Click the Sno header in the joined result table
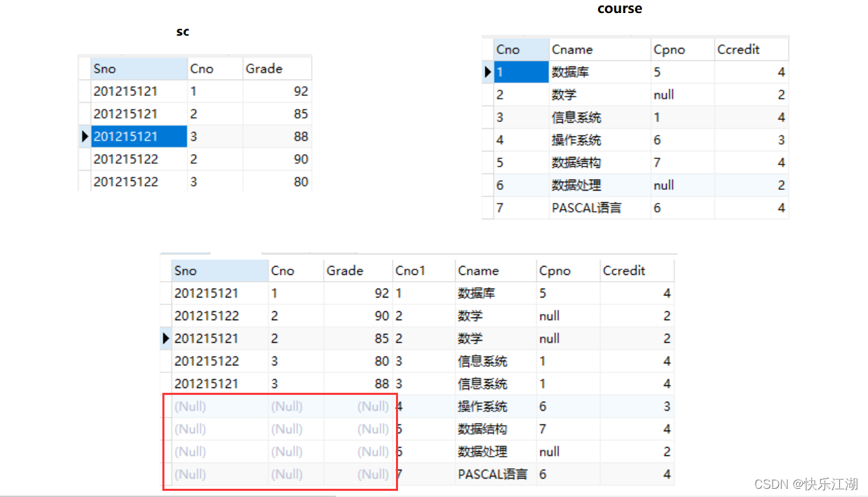 [220, 271]
